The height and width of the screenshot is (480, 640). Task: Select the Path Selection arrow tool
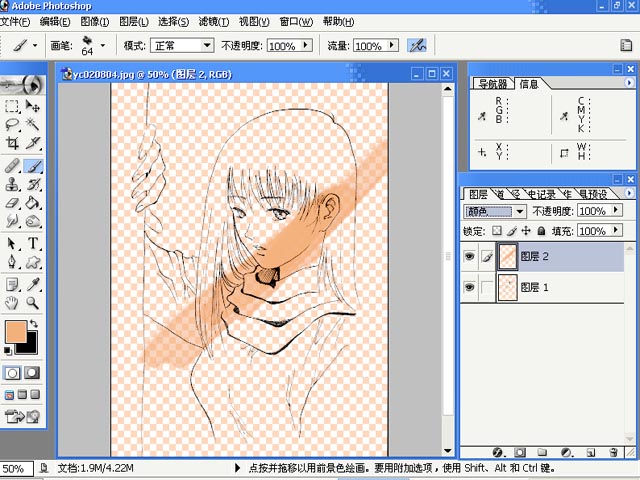(12, 244)
